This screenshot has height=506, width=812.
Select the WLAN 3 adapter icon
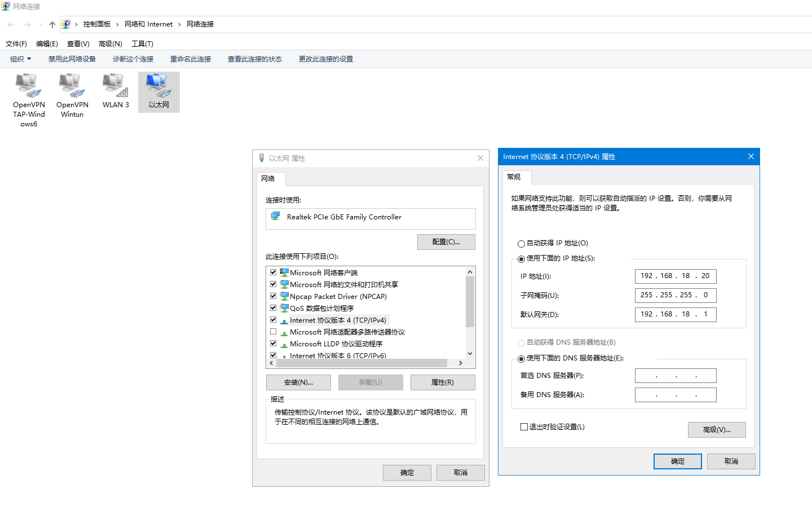click(x=116, y=86)
